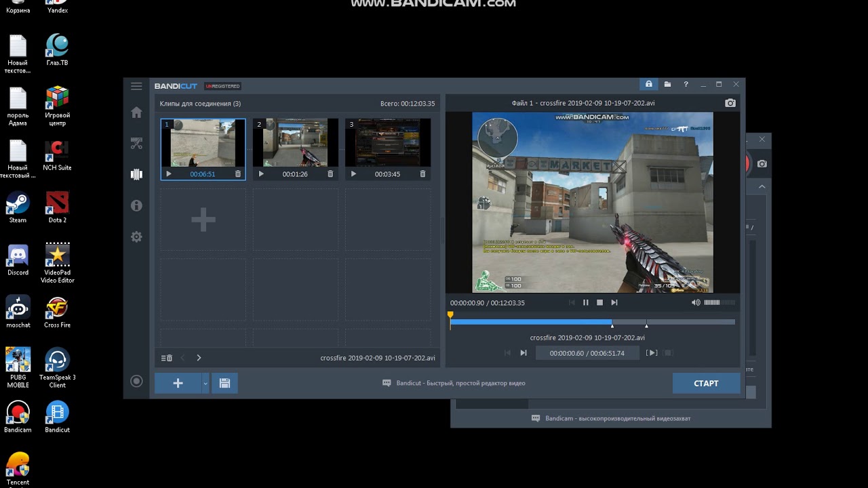868x488 pixels.
Task: Switch to Cut mode scissors icon
Action: click(x=136, y=143)
